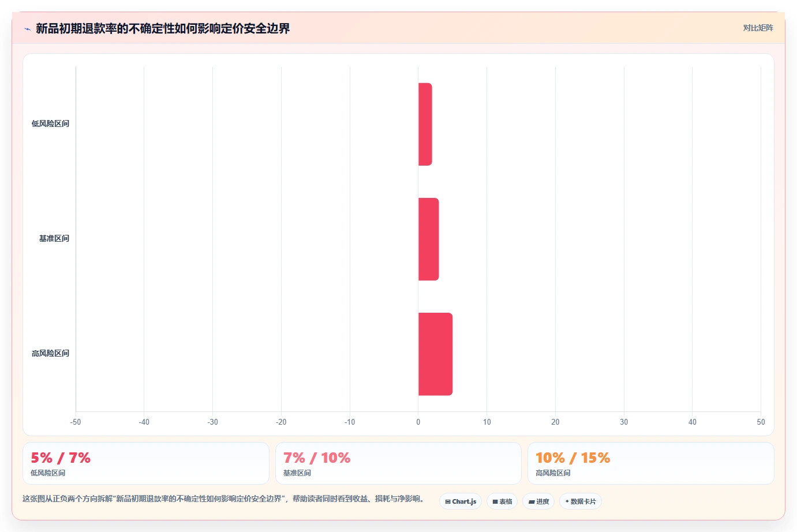The image size is (797, 532).
Task: Click the x-axis tick label -50
Action: tap(76, 422)
